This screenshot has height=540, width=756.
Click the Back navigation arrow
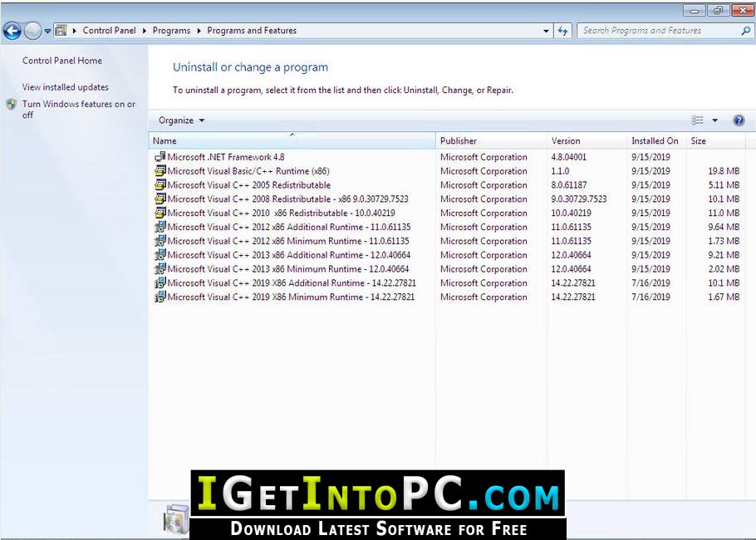(12, 31)
